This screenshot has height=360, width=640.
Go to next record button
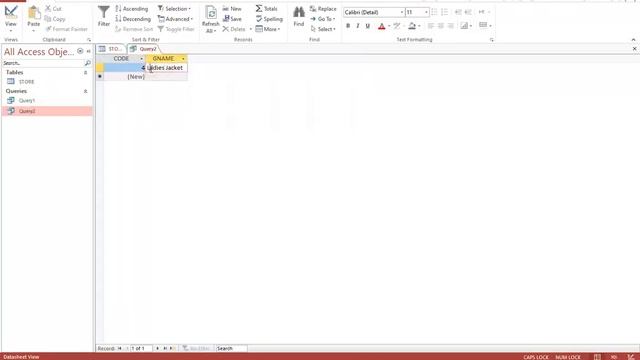(x=158, y=349)
